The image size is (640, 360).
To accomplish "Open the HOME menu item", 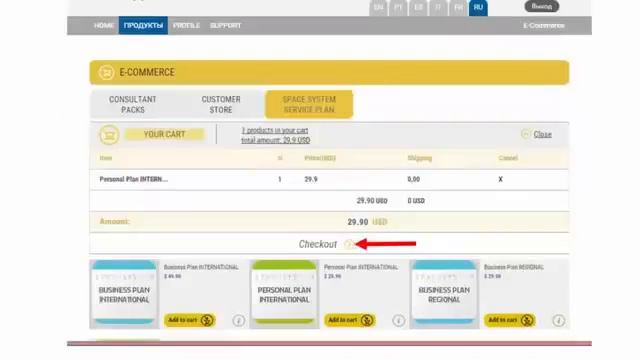I will (104, 25).
